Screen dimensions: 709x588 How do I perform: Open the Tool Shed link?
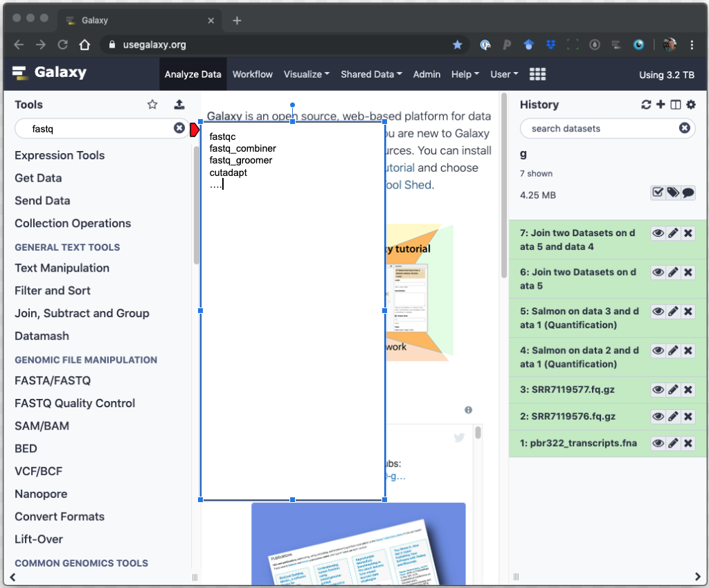(409, 185)
